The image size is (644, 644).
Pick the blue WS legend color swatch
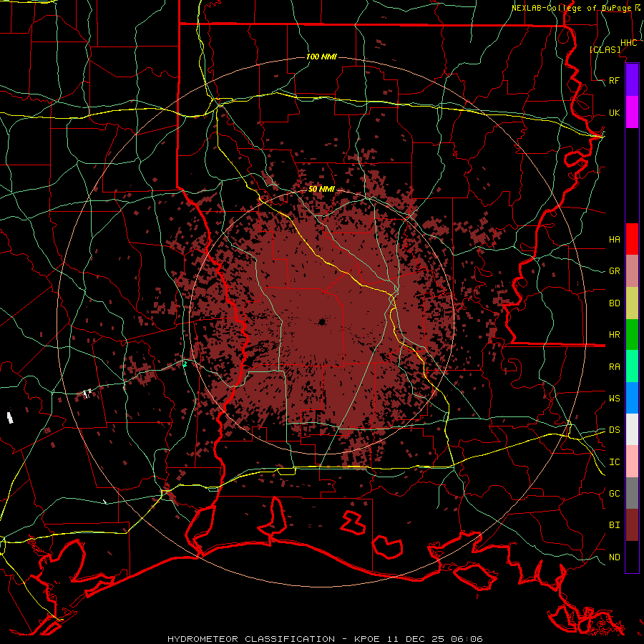[x=632, y=398]
